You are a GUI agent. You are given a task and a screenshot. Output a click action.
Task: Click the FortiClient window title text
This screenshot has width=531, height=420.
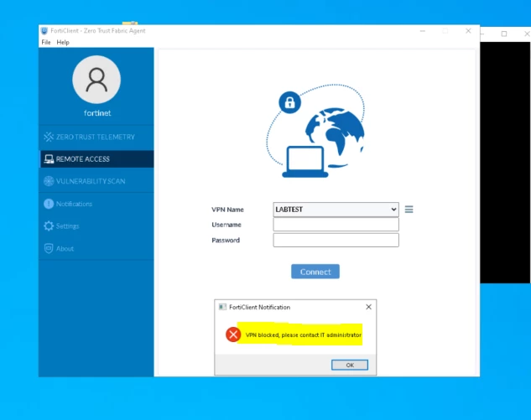pos(98,31)
